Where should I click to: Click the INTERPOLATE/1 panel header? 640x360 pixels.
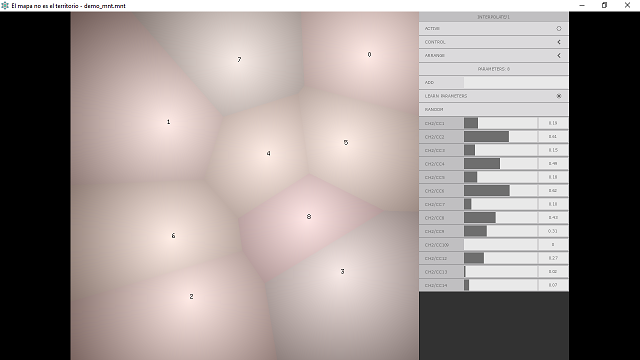click(x=493, y=17)
